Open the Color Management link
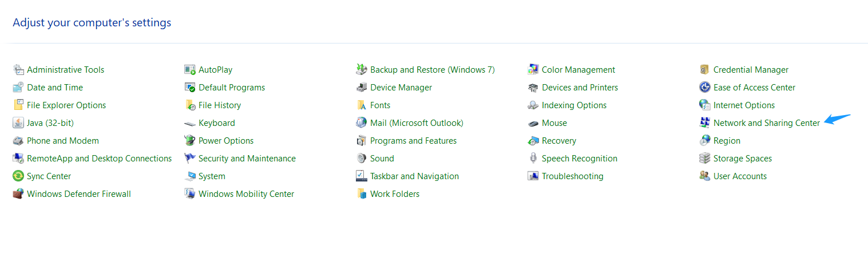 click(578, 70)
